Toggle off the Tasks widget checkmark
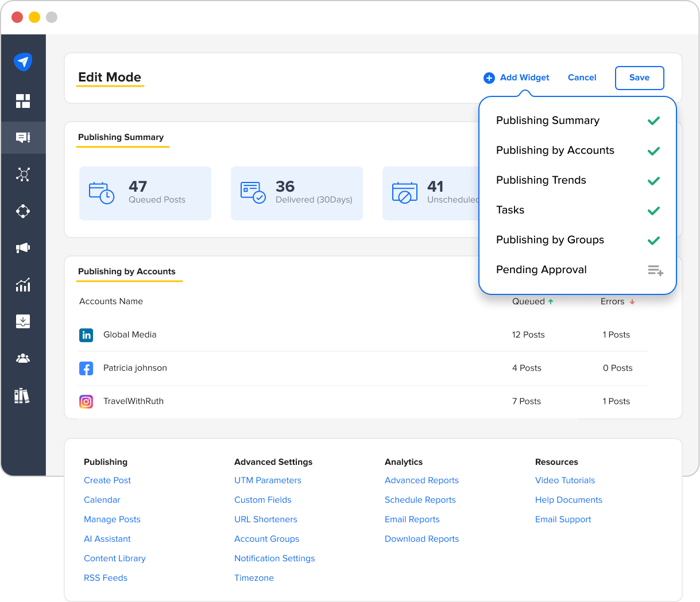This screenshot has height=602, width=700. pyautogui.click(x=653, y=211)
